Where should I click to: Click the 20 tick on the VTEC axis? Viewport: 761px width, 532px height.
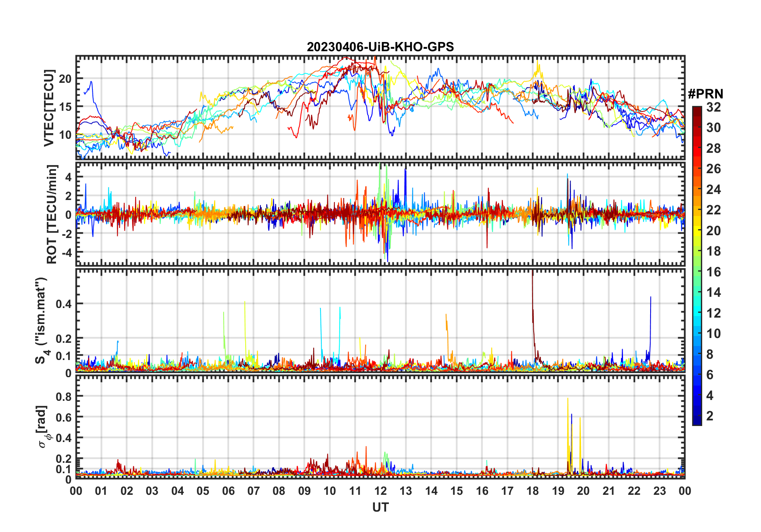tap(65, 79)
